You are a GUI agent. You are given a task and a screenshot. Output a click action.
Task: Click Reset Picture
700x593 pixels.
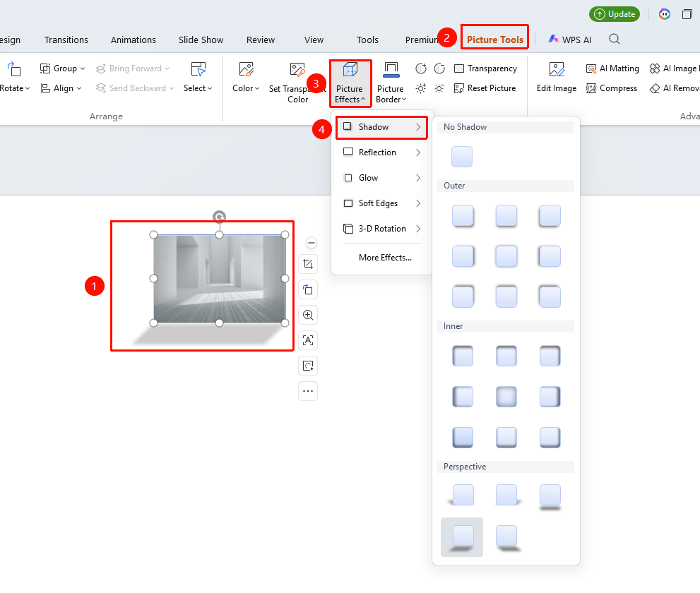click(485, 88)
